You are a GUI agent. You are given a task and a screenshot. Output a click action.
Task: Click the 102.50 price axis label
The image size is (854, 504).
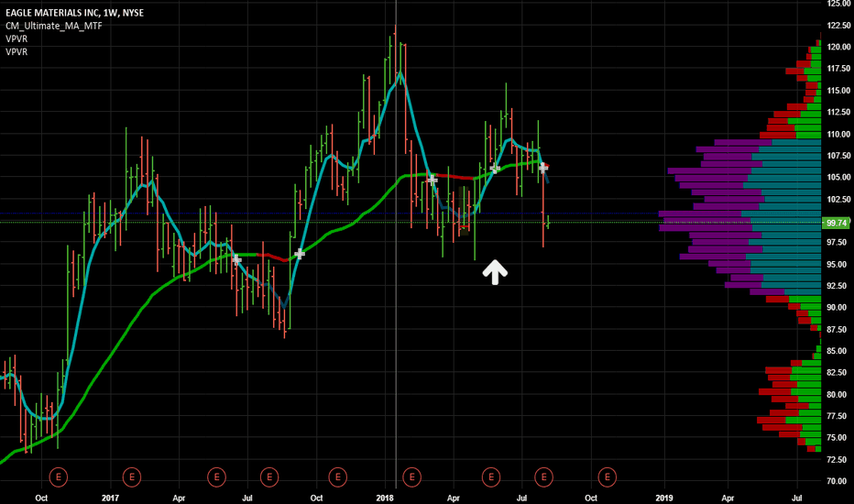coord(838,199)
